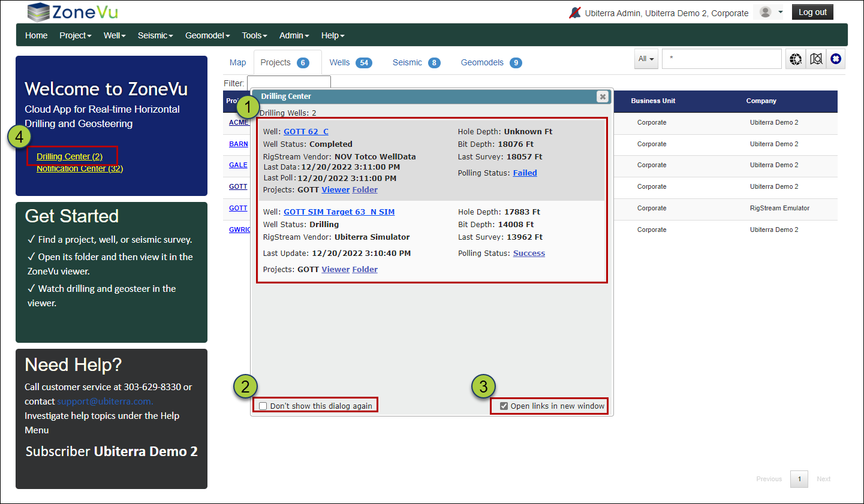Click 'RigStream Vendor: NOV Totco WellData' text
Image resolution: width=864 pixels, height=504 pixels.
(339, 157)
